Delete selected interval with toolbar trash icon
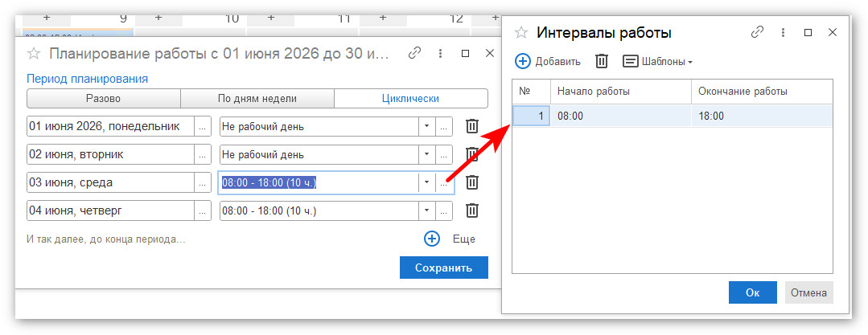 [x=602, y=61]
